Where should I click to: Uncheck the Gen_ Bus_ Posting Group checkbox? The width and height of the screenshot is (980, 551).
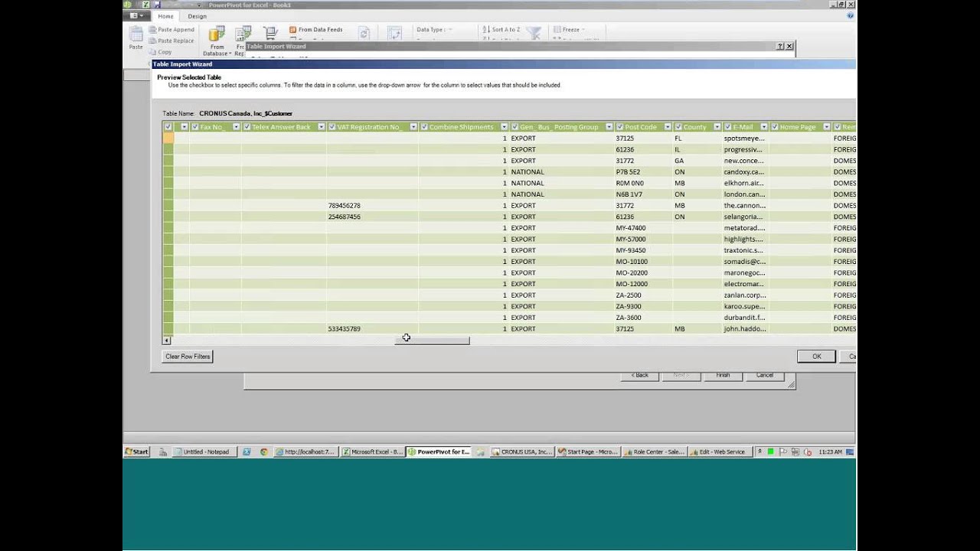pyautogui.click(x=515, y=127)
